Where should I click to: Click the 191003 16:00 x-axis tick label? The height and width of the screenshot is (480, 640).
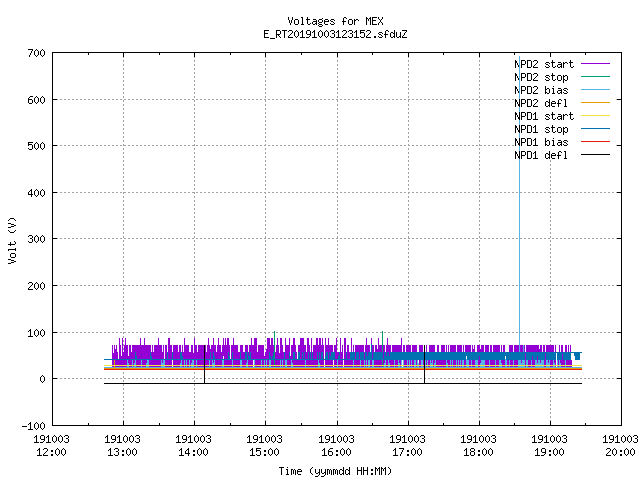tap(336, 446)
